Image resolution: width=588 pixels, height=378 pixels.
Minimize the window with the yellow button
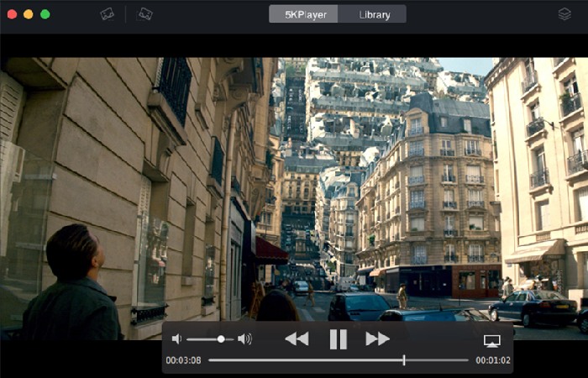point(29,14)
